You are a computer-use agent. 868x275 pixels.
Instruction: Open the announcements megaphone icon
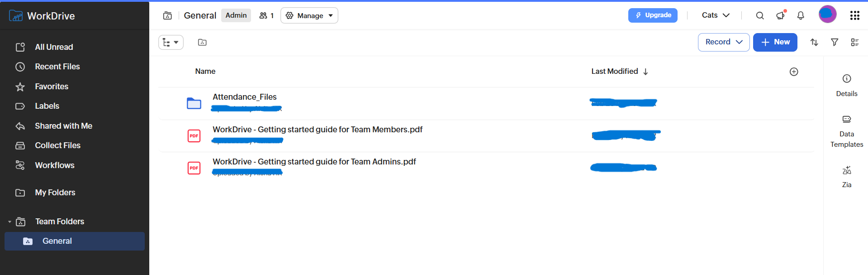tap(780, 15)
